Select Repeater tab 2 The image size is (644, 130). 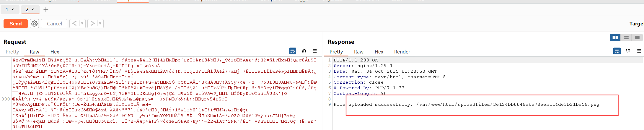[x=27, y=9]
